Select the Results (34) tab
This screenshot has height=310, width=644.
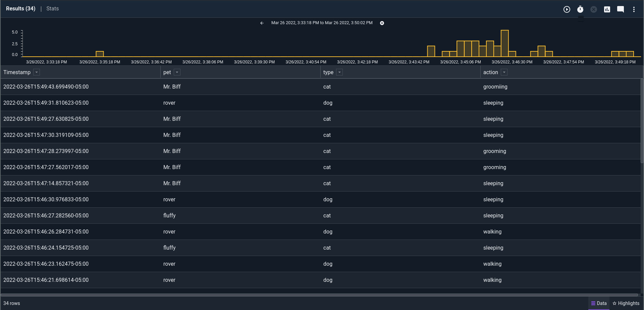pyautogui.click(x=20, y=8)
